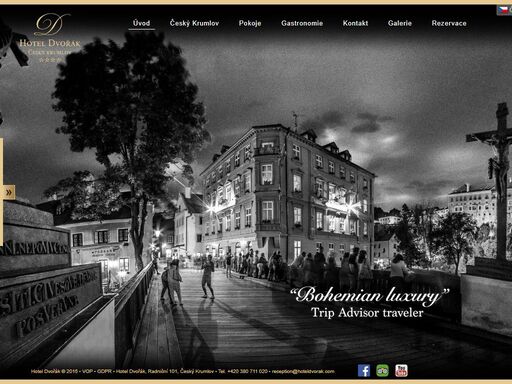Select the Úvod menu item

(x=141, y=23)
